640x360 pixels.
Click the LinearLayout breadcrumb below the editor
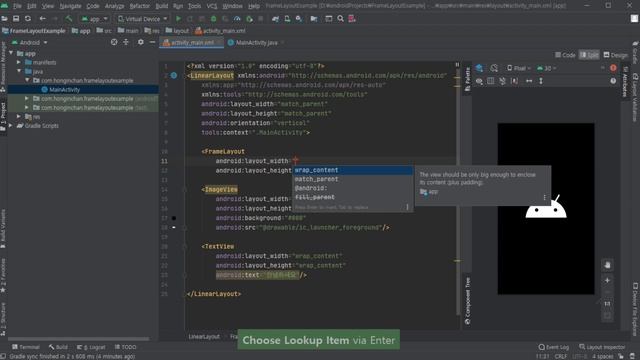204,336
